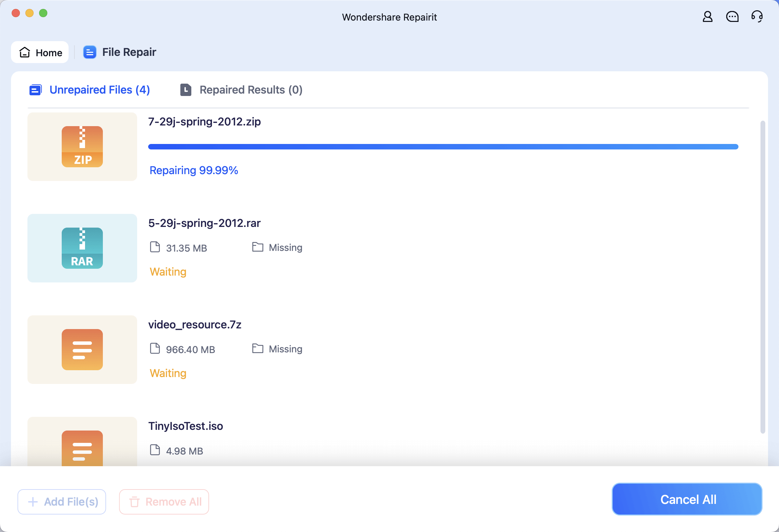Switch to Repaired Results (0) tab
779x532 pixels.
pos(241,90)
